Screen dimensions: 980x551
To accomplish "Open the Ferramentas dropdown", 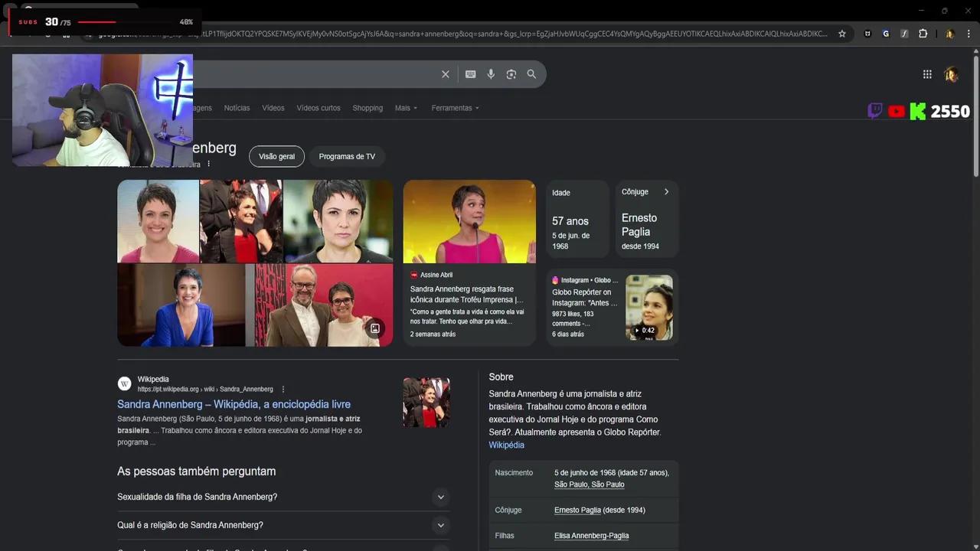I will 455,108.
